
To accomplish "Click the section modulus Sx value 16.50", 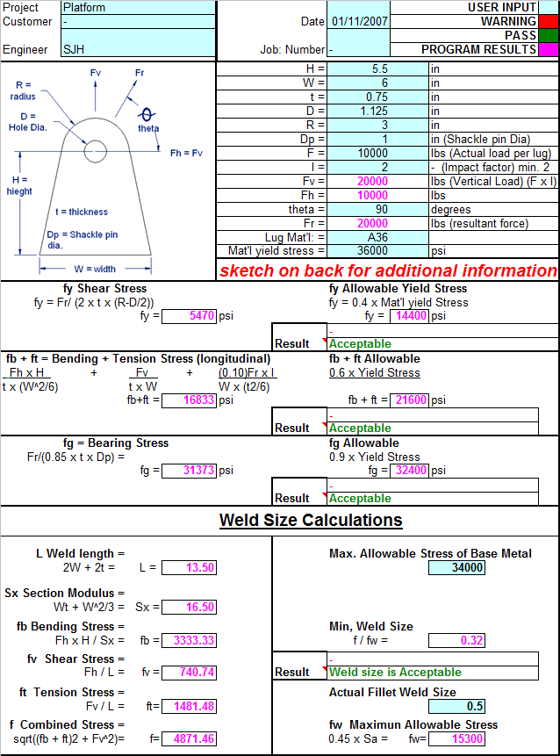I will tap(189, 607).
